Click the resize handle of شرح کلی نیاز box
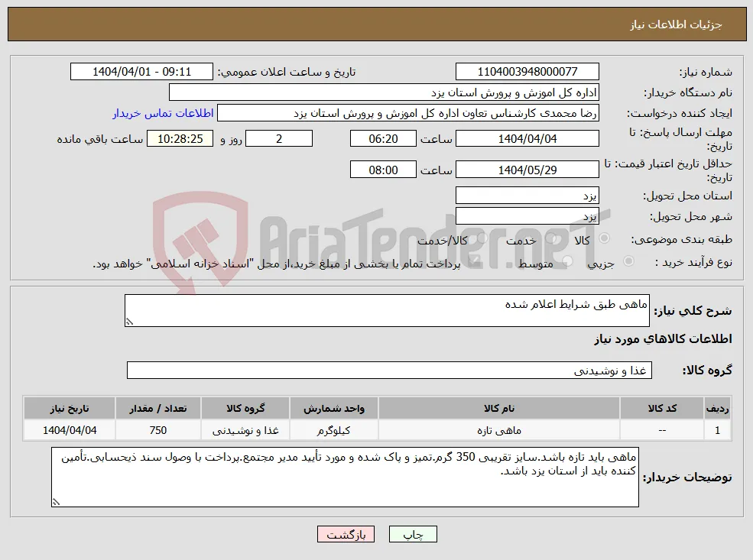The height and width of the screenshot is (560, 753). point(128,322)
